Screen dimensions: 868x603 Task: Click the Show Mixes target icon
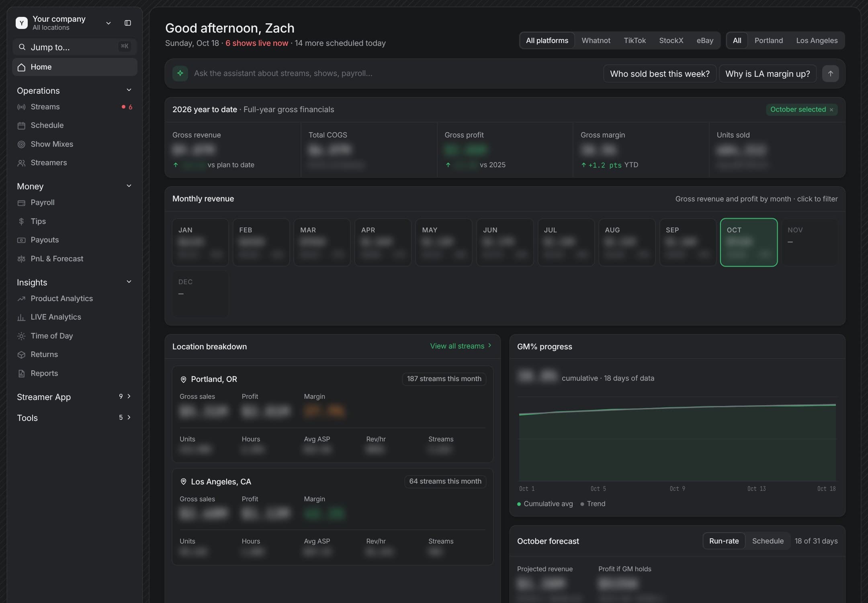point(21,144)
